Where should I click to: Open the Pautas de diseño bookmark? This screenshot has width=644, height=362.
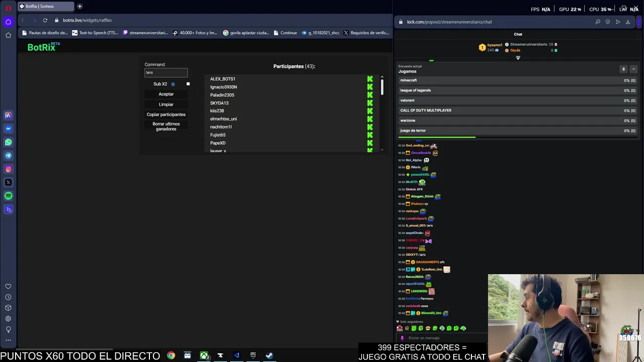click(x=45, y=33)
